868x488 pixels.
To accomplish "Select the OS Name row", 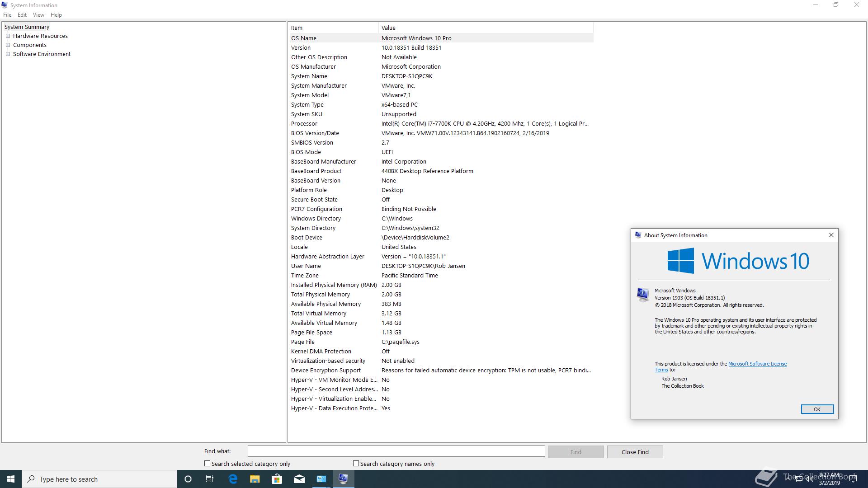I will coord(441,38).
